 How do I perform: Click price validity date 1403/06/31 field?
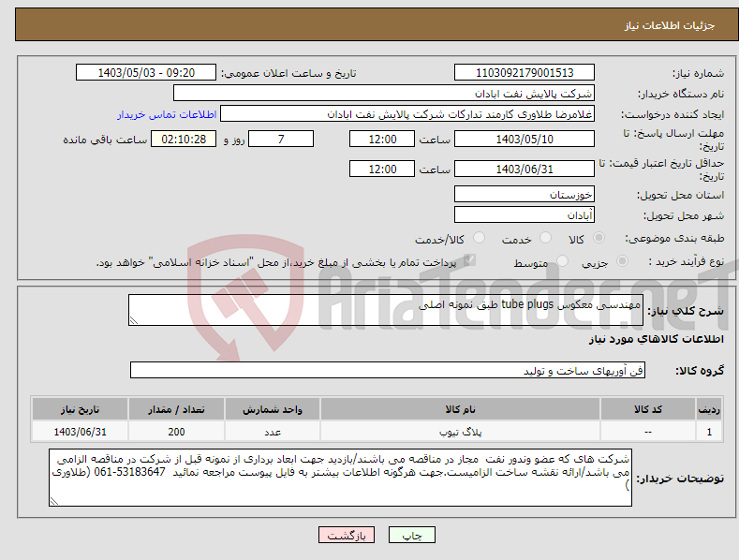(525, 169)
